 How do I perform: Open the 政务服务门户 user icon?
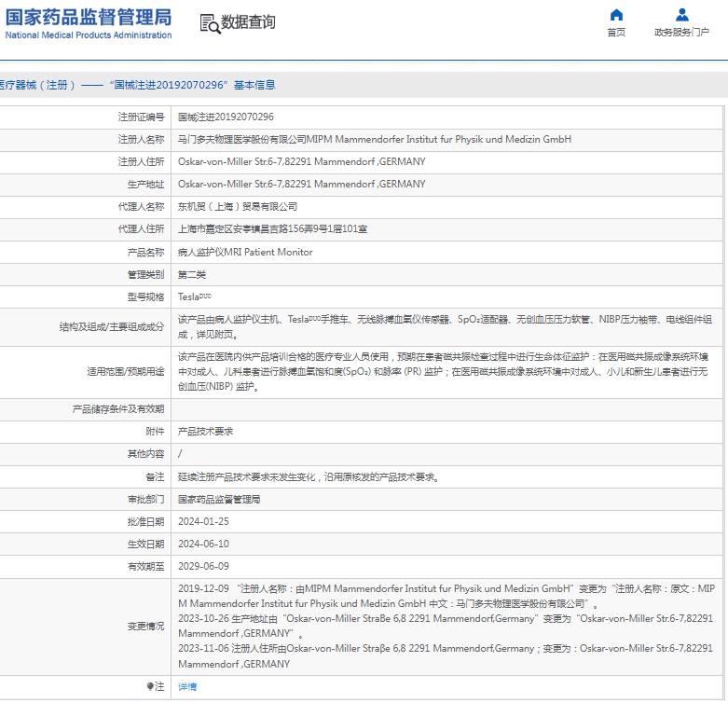pyautogui.click(x=682, y=15)
